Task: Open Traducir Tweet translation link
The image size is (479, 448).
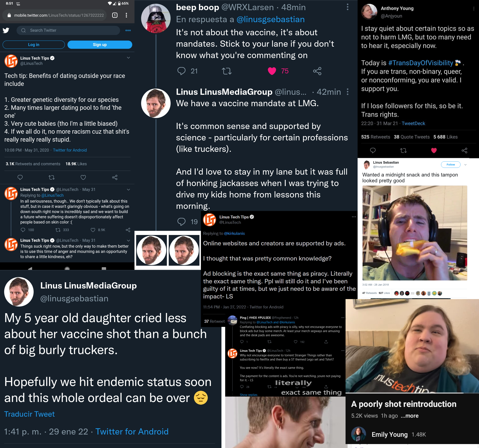Action: pyautogui.click(x=29, y=414)
